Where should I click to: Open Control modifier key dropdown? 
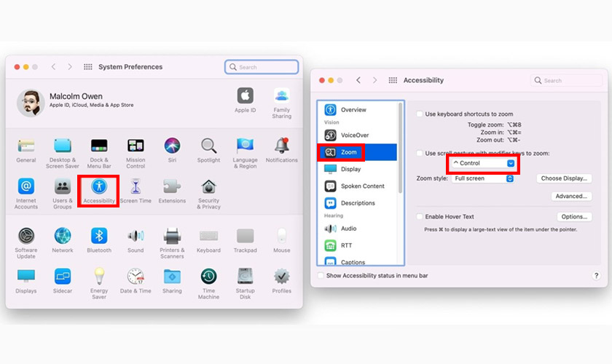[x=483, y=163]
